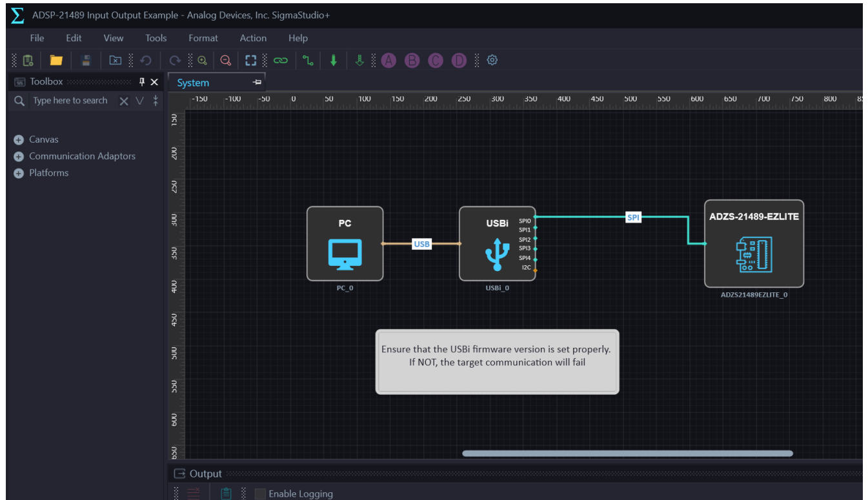Undo the last action
Image resolution: width=868 pixels, height=500 pixels.
[x=145, y=61]
